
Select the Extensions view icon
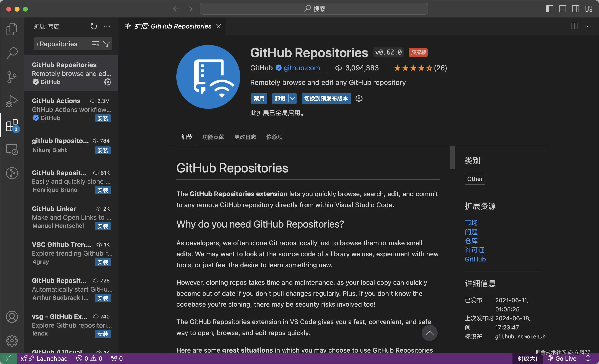(x=12, y=125)
